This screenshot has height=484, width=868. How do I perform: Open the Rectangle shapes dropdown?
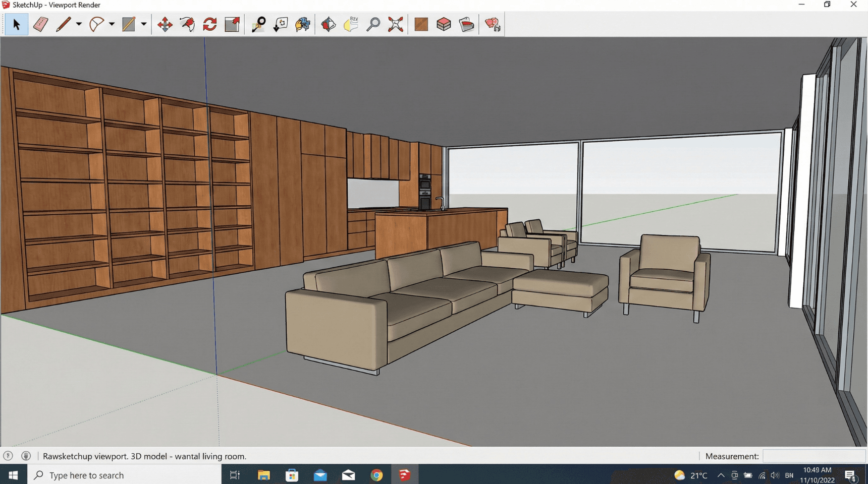point(144,24)
